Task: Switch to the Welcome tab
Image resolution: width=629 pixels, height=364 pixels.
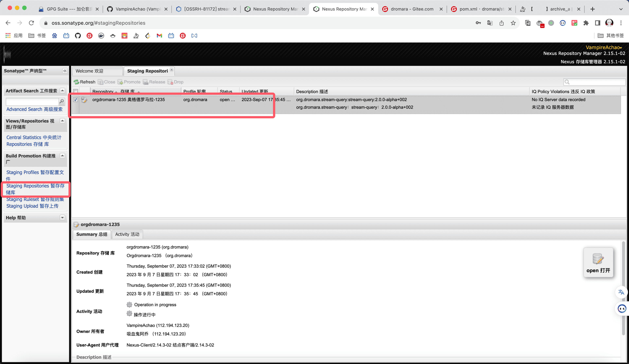Action: tap(89, 71)
